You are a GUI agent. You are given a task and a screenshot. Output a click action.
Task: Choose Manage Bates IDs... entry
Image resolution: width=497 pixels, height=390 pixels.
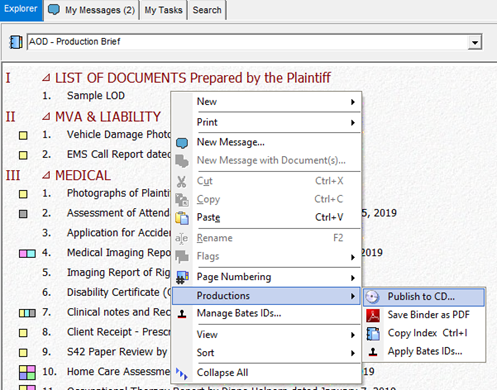266,314
